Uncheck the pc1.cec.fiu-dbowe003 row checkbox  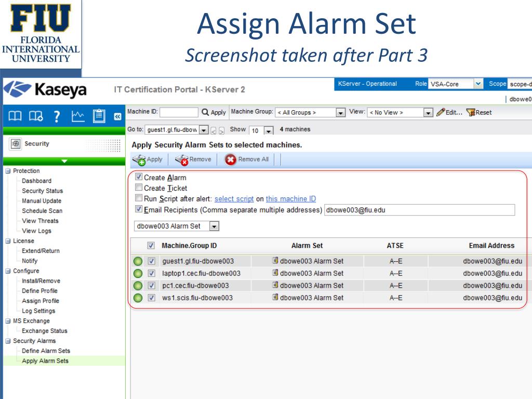coord(151,286)
